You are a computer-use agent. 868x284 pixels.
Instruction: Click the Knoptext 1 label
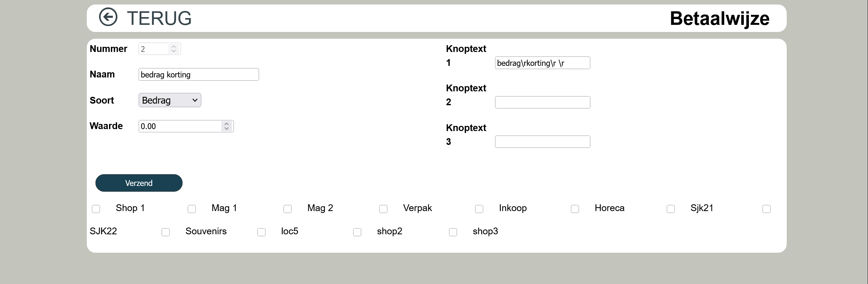[x=466, y=56]
